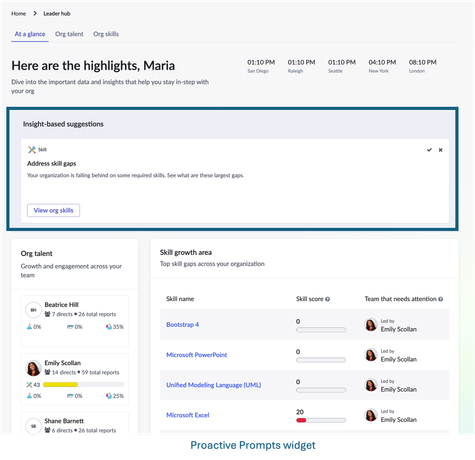The height and width of the screenshot is (460, 475).
Task: Click Beatrice Hill's BH initials avatar
Action: coord(33,310)
